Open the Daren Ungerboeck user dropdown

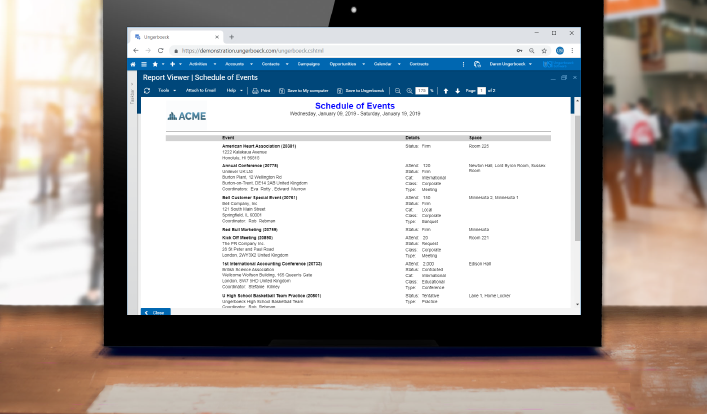(x=511, y=64)
